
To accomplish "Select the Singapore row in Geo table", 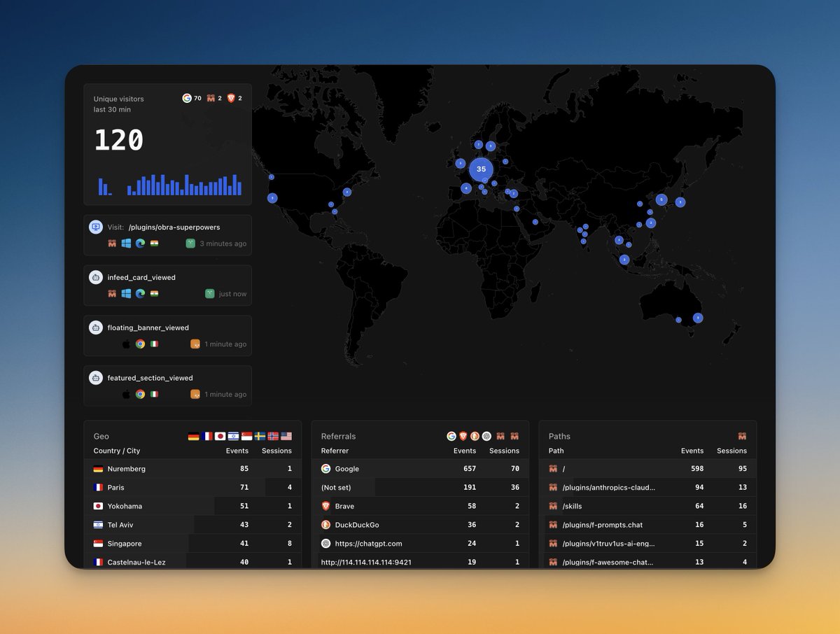I will (x=192, y=543).
